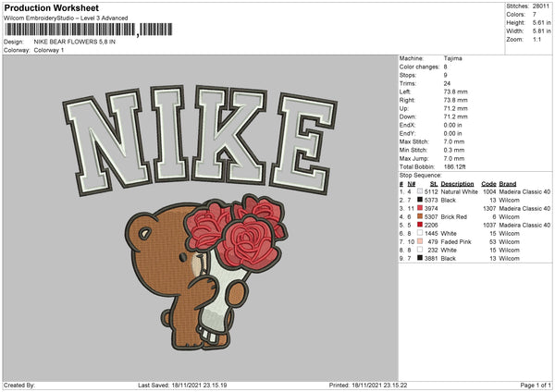Click the EndX value 0.00 in

[452, 125]
